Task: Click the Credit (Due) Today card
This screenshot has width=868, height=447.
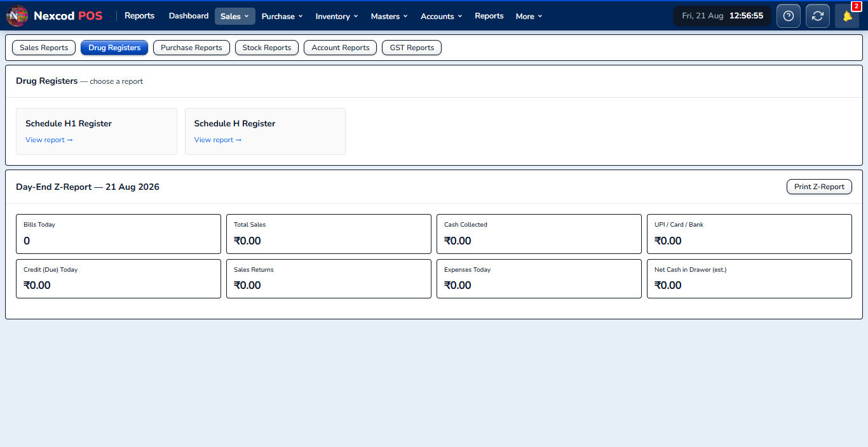Action: (x=118, y=279)
